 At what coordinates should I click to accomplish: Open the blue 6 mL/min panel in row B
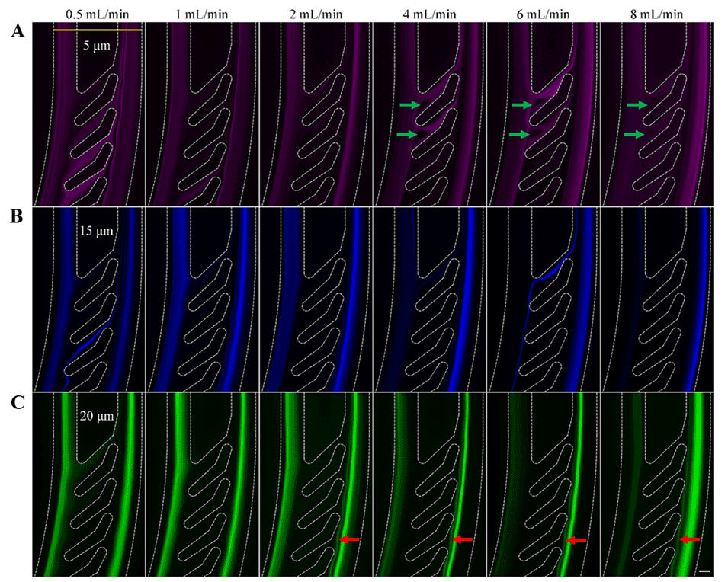coord(543,299)
